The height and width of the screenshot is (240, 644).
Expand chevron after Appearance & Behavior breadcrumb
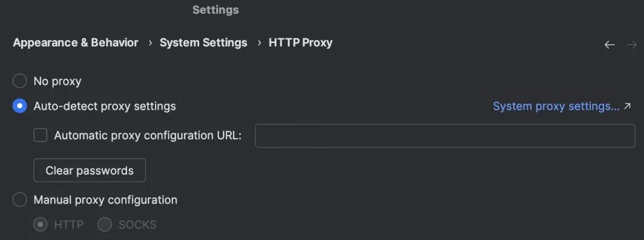[x=150, y=43]
